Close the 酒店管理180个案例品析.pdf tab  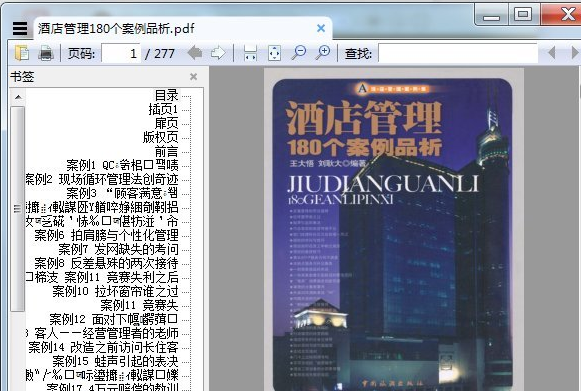coord(321,28)
